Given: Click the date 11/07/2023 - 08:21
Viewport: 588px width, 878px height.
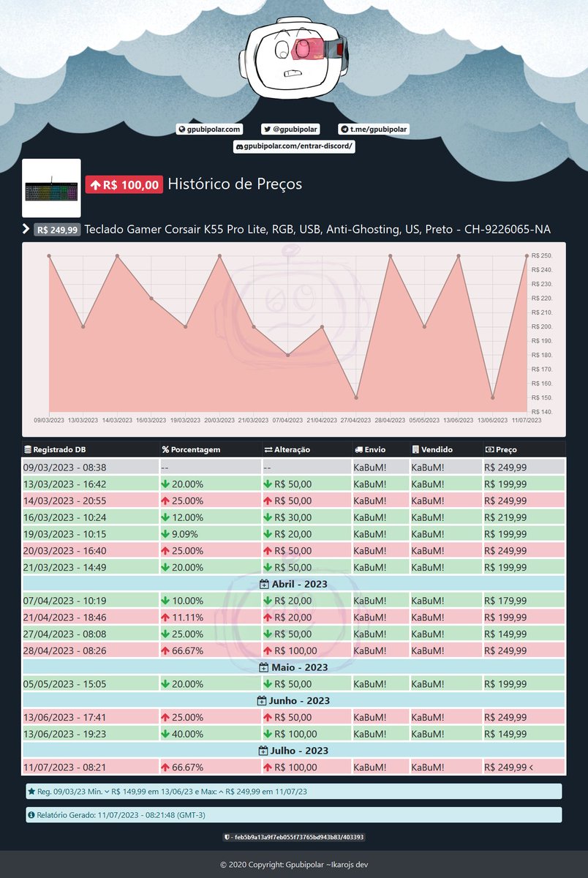Looking at the screenshot, I should click(65, 768).
